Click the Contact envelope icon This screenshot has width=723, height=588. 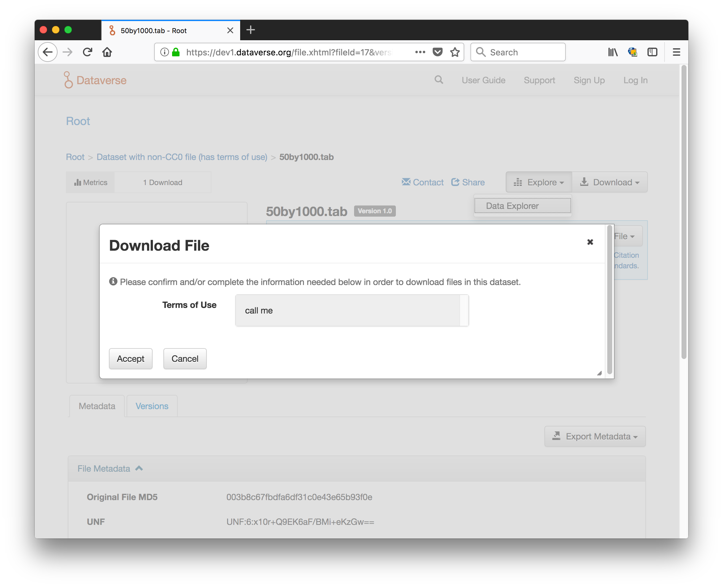click(406, 182)
